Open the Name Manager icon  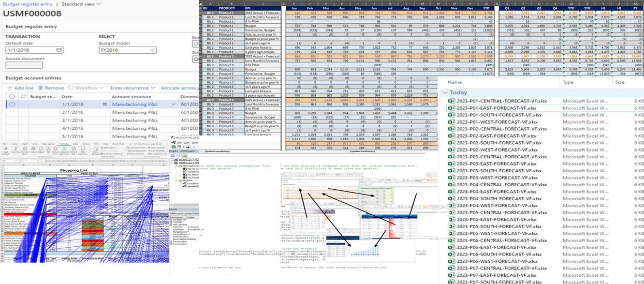96,148
